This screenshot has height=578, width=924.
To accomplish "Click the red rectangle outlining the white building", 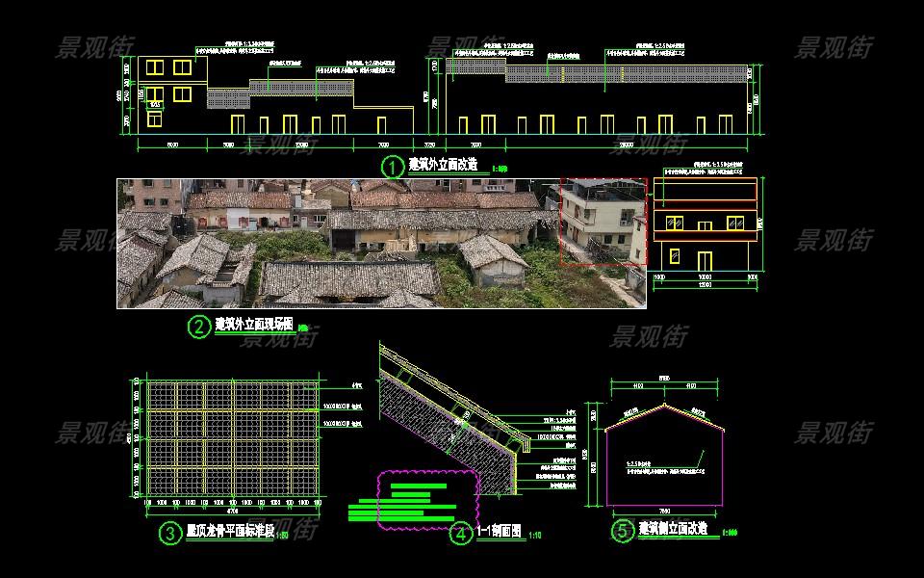I will [603, 222].
